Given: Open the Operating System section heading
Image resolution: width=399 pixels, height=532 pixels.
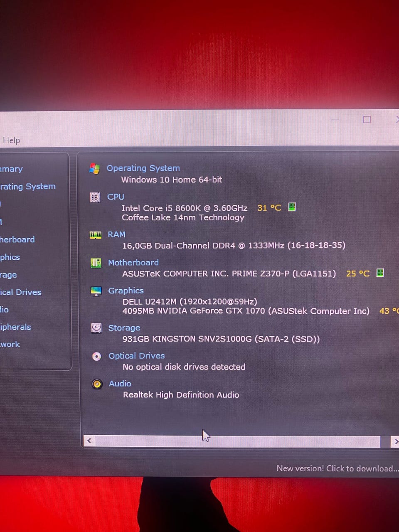Looking at the screenshot, I should (143, 168).
